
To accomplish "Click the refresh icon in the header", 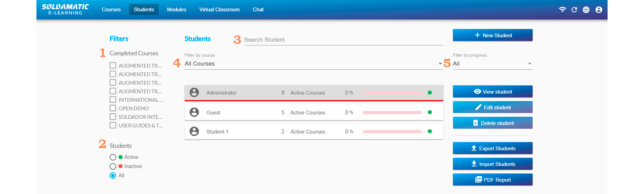I will (574, 10).
